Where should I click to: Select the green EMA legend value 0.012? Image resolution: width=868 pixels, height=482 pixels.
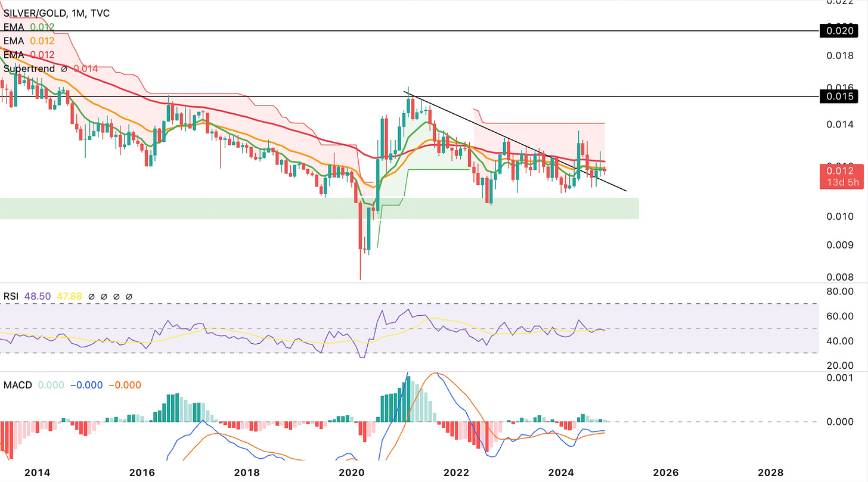(42, 27)
